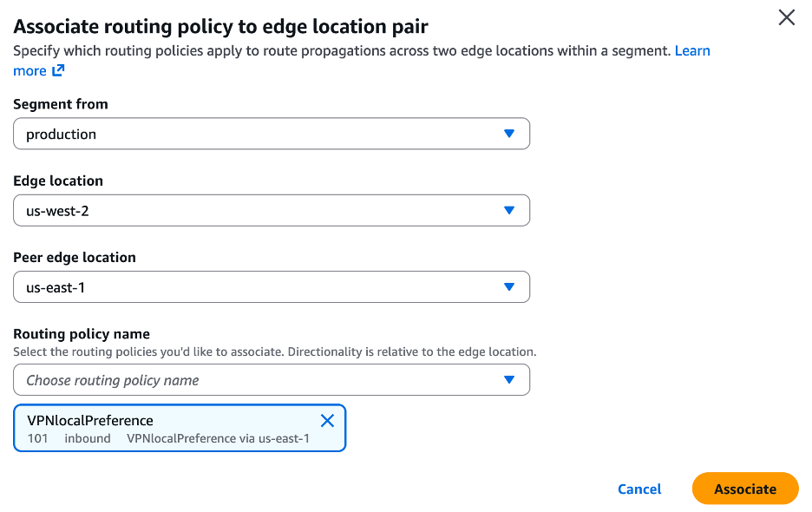The image size is (812, 512).
Task: Dismiss the dialog with the X icon
Action: coord(786,17)
